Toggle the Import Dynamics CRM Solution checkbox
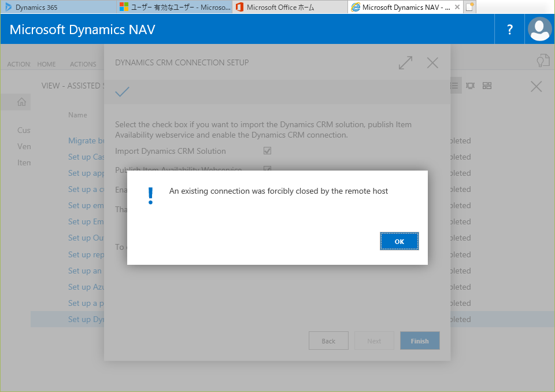The width and height of the screenshot is (555, 392). pyautogui.click(x=267, y=151)
